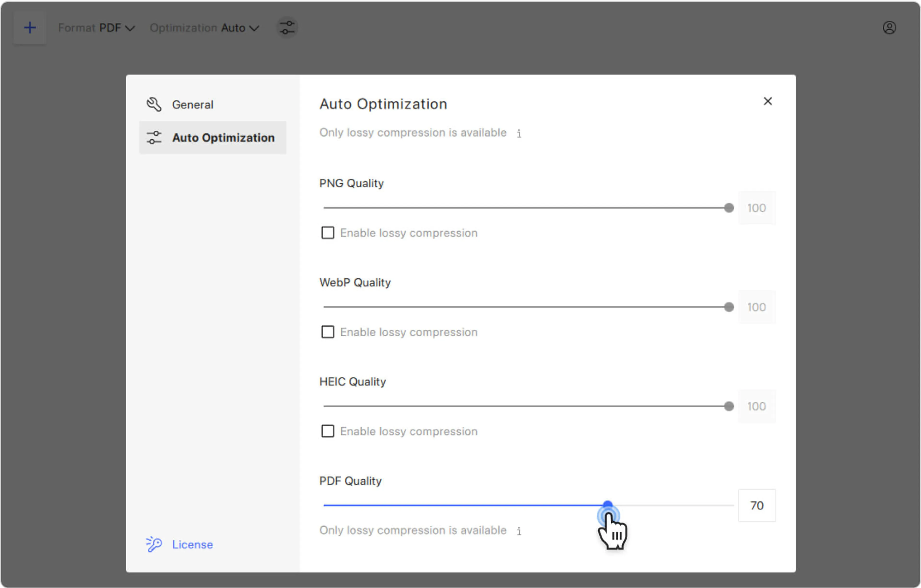Click info icon next to top lossy notice
The width and height of the screenshot is (921, 588).
[519, 134]
